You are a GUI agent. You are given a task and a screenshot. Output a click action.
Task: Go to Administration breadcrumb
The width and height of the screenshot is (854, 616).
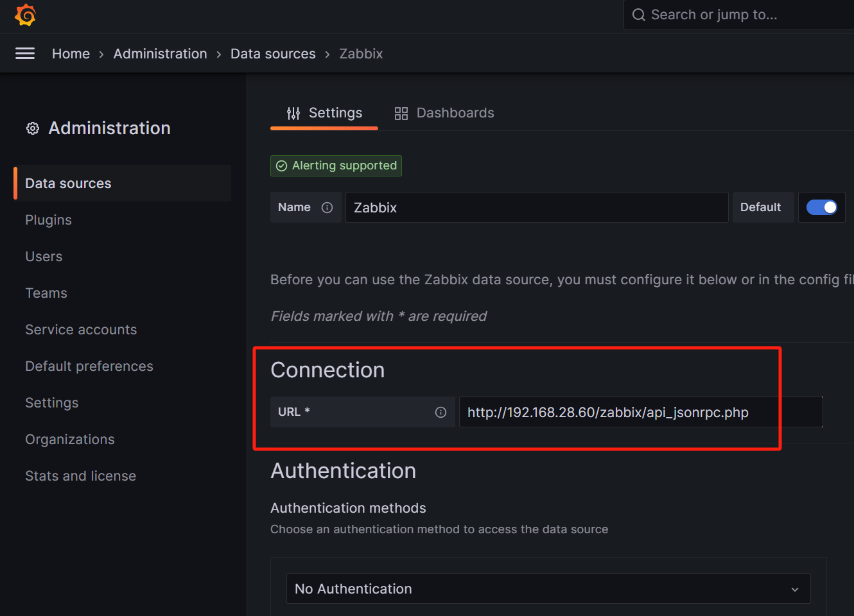coord(161,54)
